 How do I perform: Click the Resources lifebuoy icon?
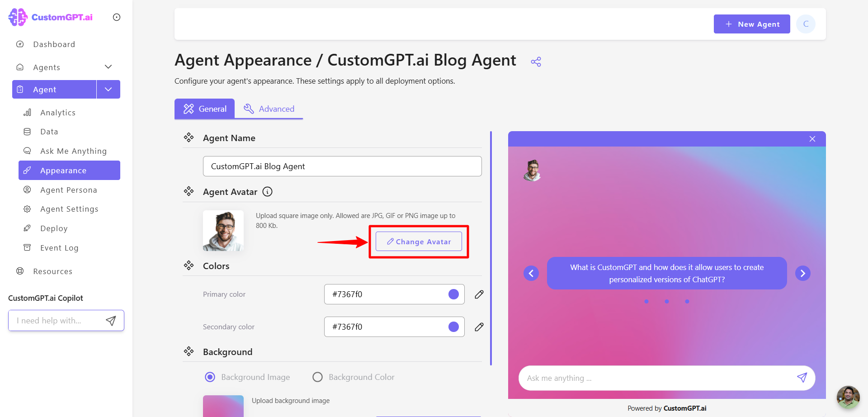pos(20,271)
